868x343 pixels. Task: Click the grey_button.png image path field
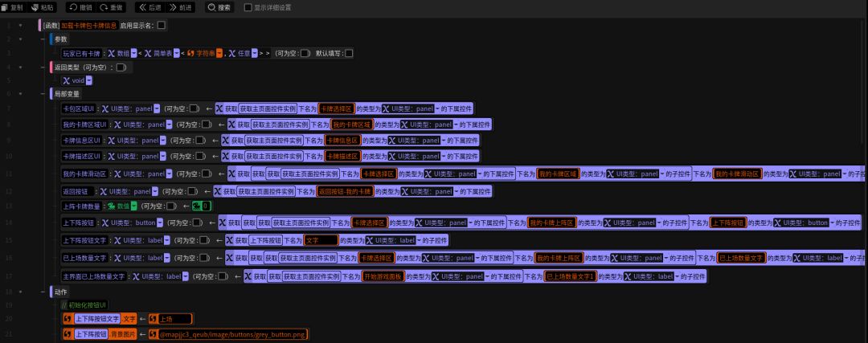[232, 335]
